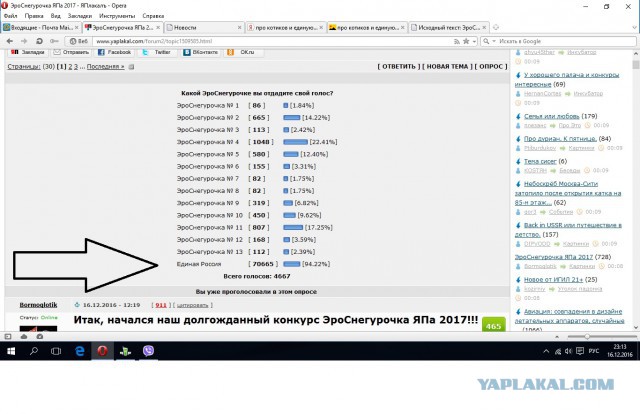The image size is (640, 414).
Task: Click the volume icon in system tray
Action: (568, 351)
